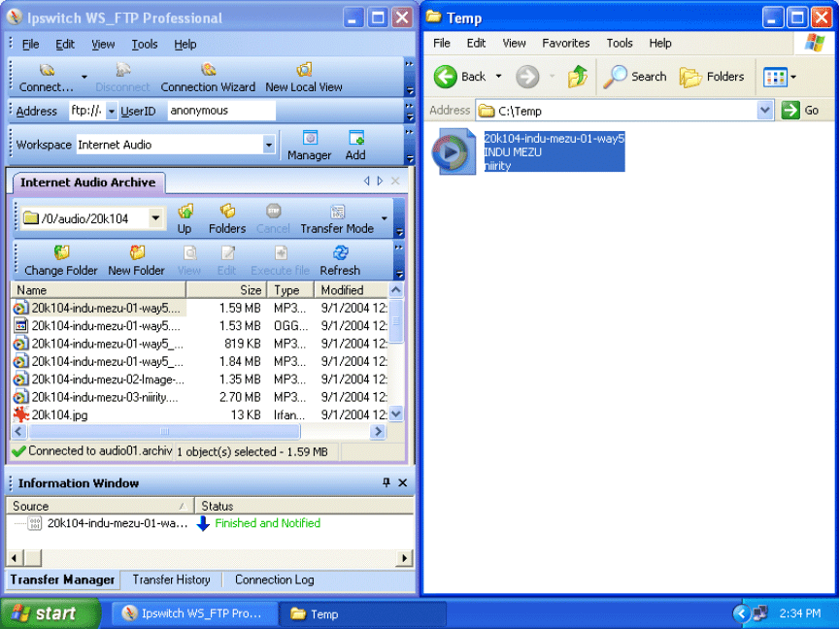Expand the Transfer Mode dropdown arrow
This screenshot has width=840, height=629.
(385, 218)
